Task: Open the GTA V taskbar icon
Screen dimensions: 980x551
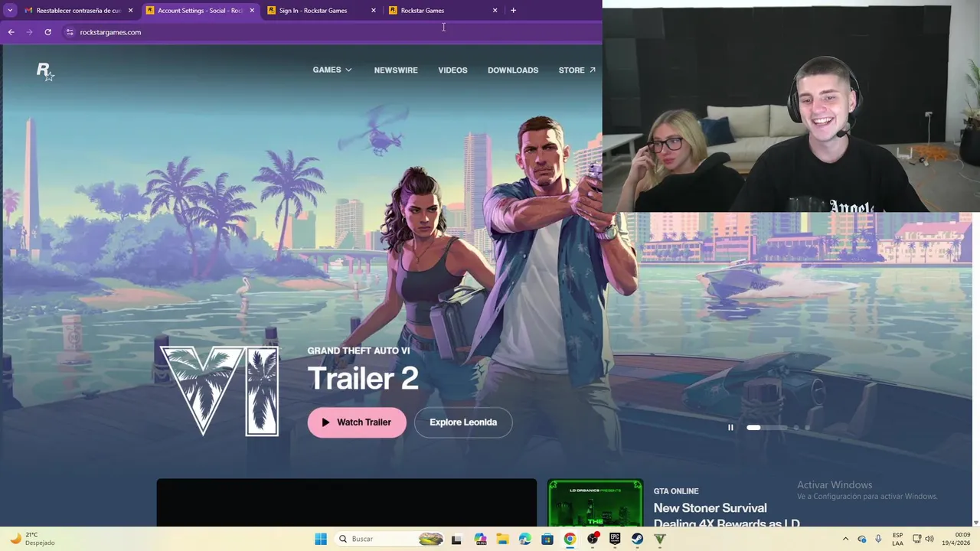Action: pyautogui.click(x=660, y=539)
